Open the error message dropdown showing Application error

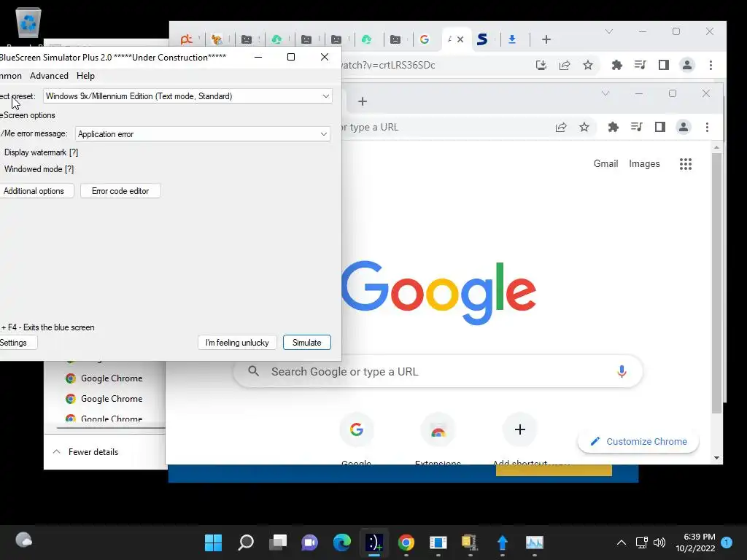pyautogui.click(x=203, y=134)
